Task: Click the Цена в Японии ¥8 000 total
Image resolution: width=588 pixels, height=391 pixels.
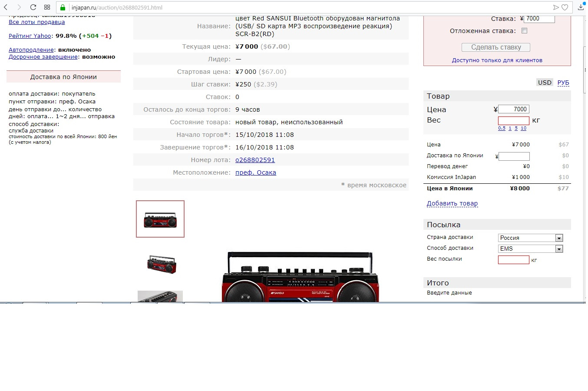Action: tap(520, 189)
